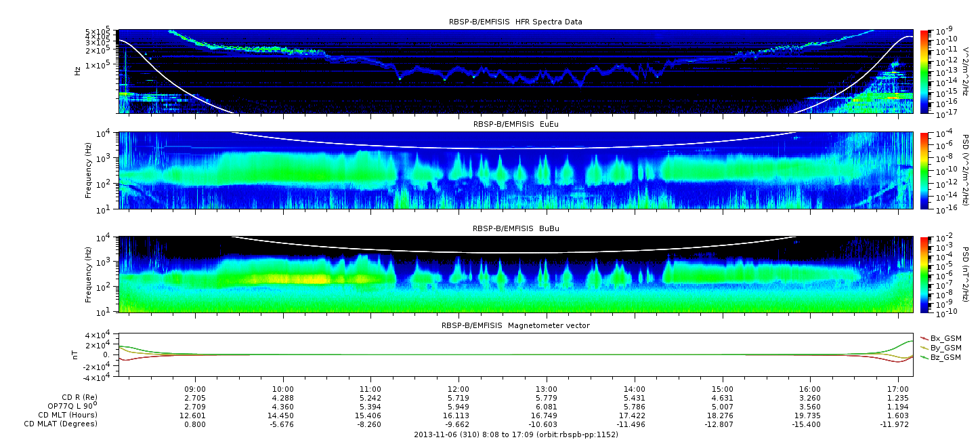Click the BuBu panel PSD color bar
Viewport: 980px width, 446px height.
pyautogui.click(x=924, y=275)
